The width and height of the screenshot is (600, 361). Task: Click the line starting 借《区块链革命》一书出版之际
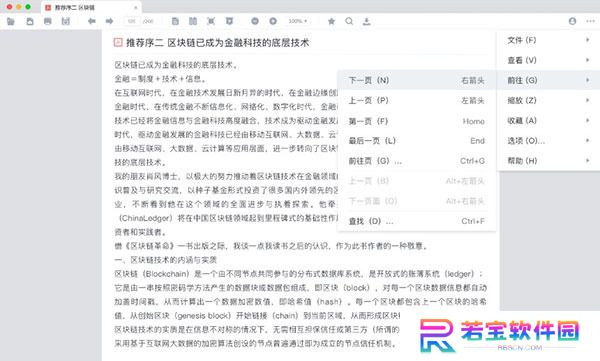click(x=271, y=246)
